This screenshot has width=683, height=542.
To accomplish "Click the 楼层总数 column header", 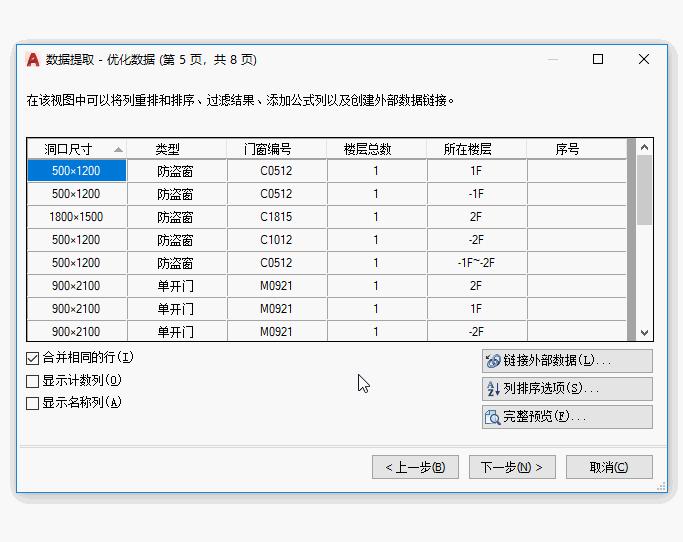I will point(377,149).
